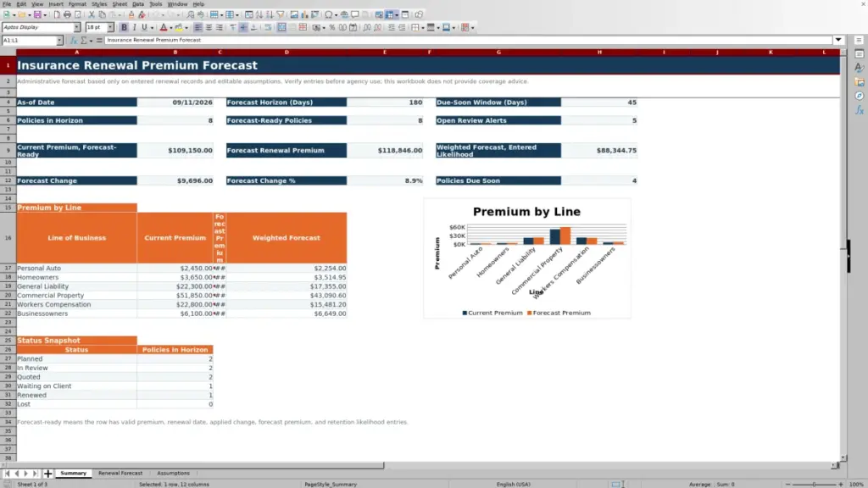Format selection as percent
The width and height of the screenshot is (868, 488).
click(332, 28)
